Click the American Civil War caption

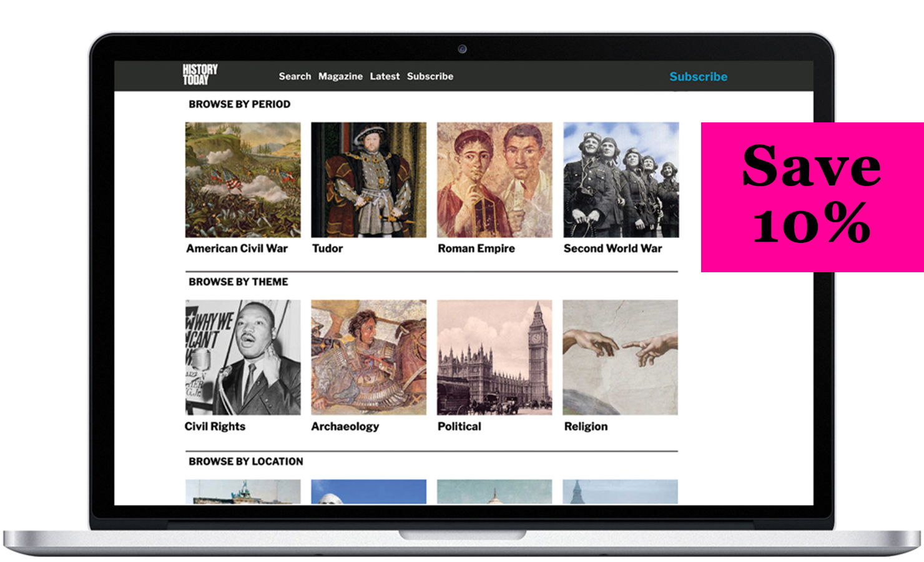(237, 249)
